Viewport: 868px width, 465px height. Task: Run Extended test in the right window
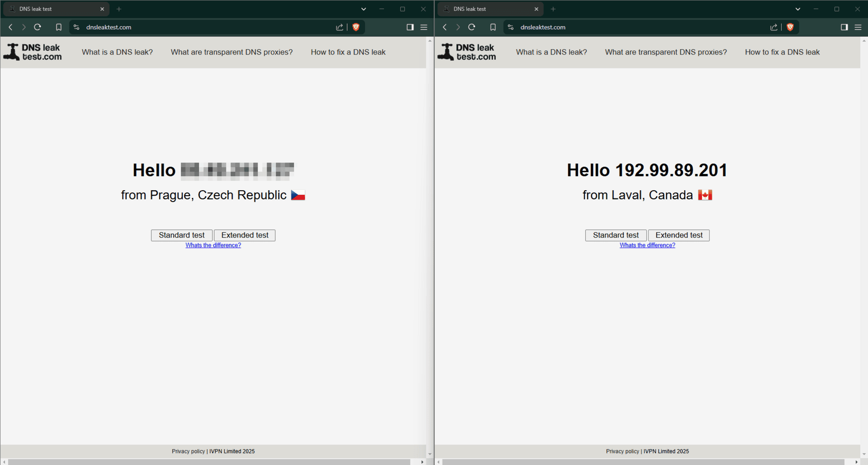coord(678,235)
